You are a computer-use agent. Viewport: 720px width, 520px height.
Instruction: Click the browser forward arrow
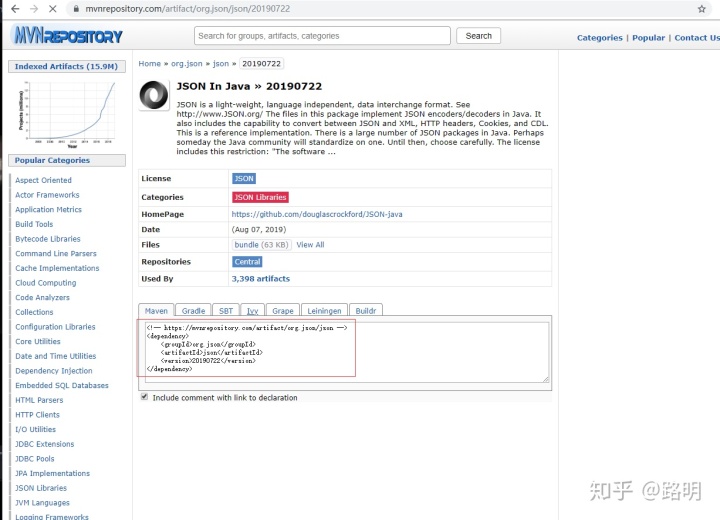(34, 9)
